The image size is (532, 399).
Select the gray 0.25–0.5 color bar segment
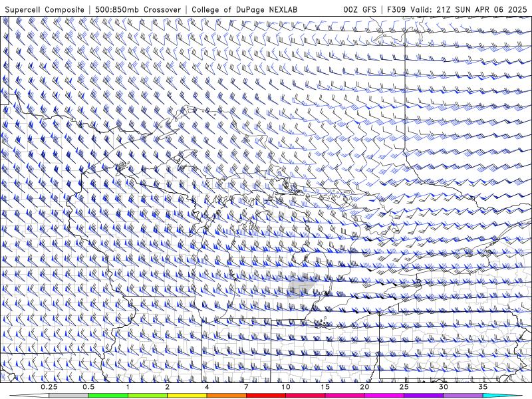click(x=69, y=396)
